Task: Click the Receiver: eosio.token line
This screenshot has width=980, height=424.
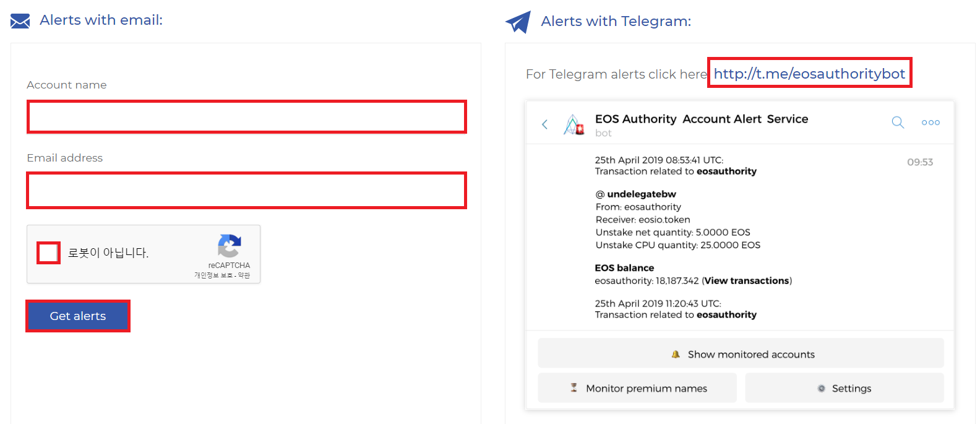Action: pyautogui.click(x=643, y=220)
